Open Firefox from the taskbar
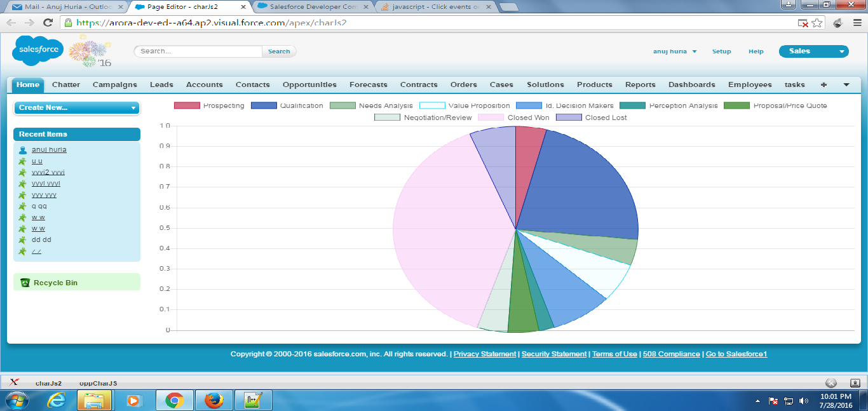The image size is (868, 411). tap(214, 400)
